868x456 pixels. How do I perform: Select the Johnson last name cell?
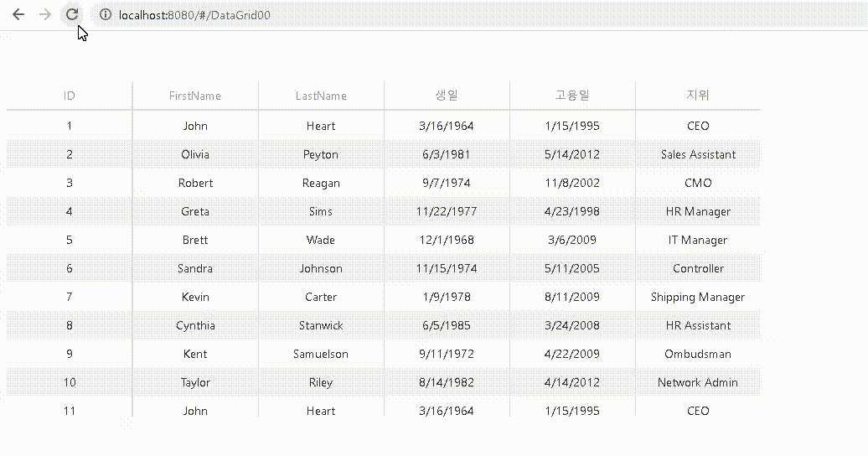(321, 269)
